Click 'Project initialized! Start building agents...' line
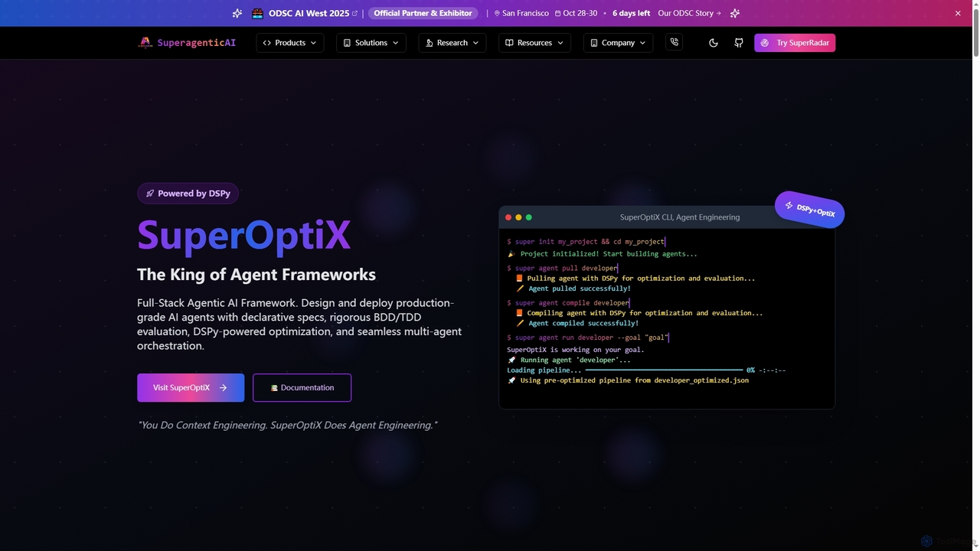This screenshot has height=551, width=980. coord(603,254)
